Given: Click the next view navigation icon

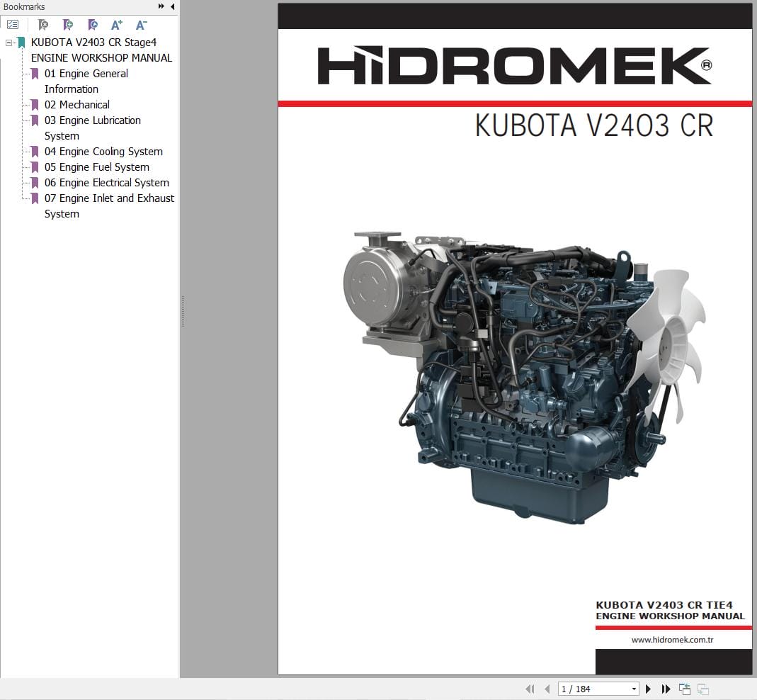Looking at the screenshot, I should [x=703, y=689].
